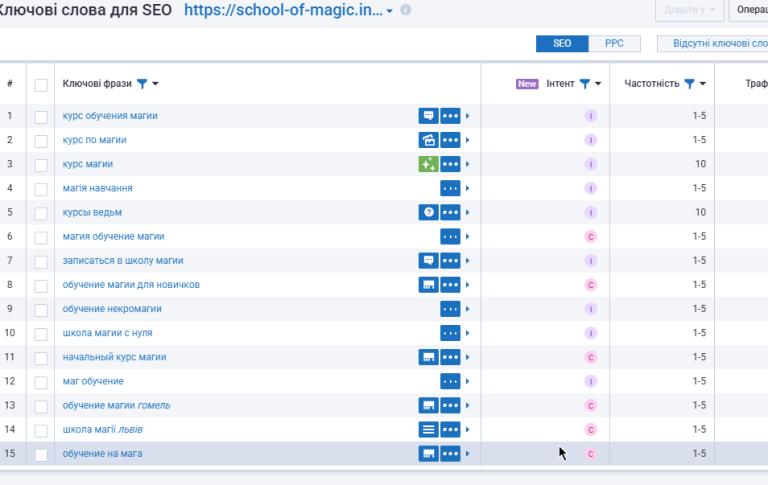Click the filter funnel icon in Ключові фрази header
This screenshot has width=768, height=485.
point(142,84)
